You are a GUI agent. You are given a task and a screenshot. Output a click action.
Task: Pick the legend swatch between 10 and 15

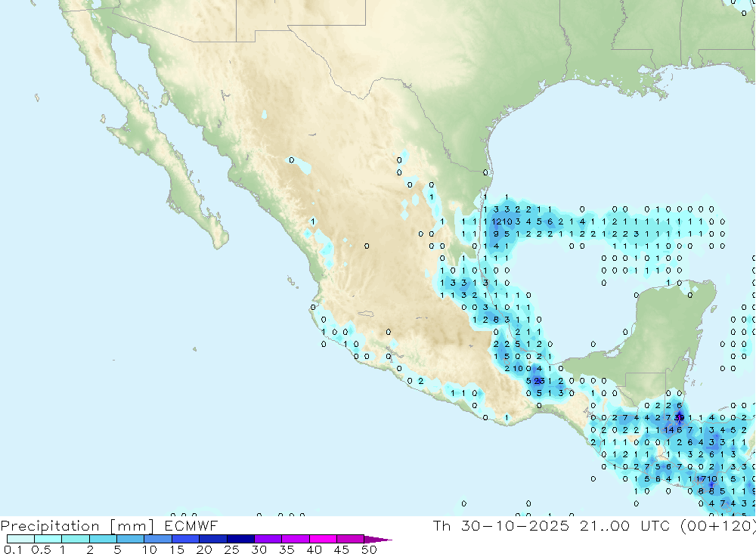[158, 539]
